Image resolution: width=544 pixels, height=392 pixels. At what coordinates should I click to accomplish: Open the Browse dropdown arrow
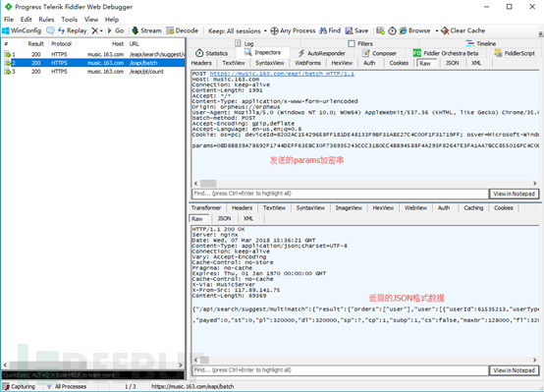(x=437, y=30)
